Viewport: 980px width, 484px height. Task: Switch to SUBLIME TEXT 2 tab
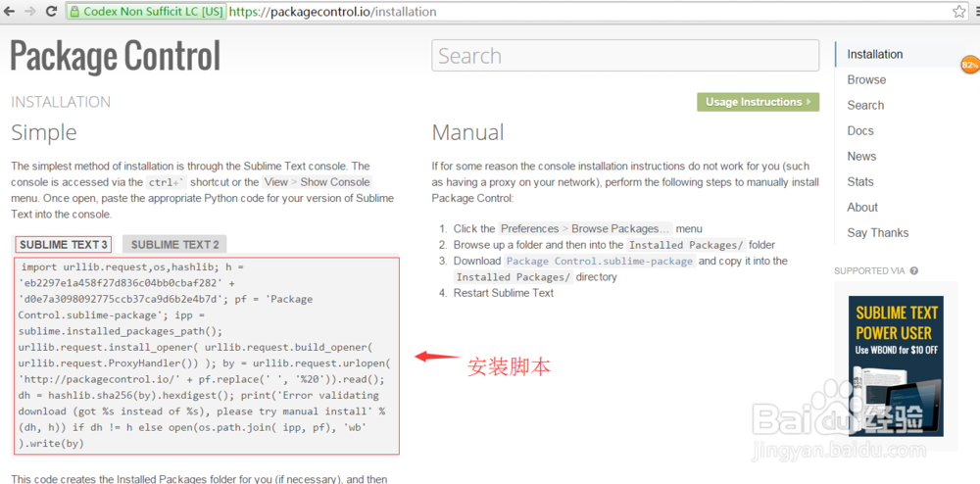point(175,244)
